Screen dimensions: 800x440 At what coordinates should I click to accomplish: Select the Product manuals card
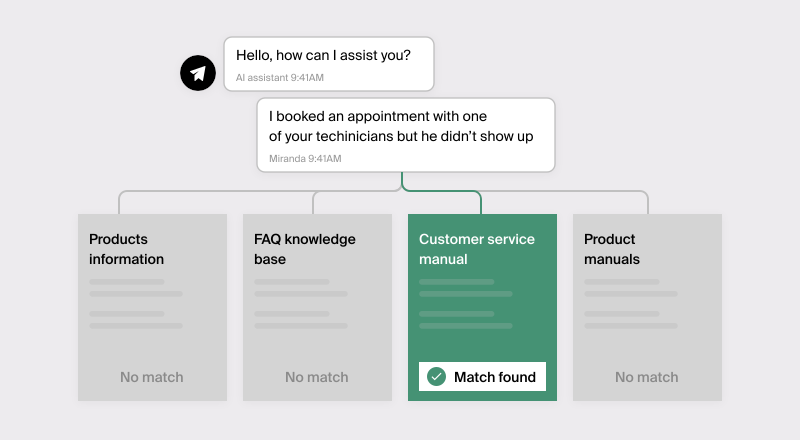tap(647, 307)
